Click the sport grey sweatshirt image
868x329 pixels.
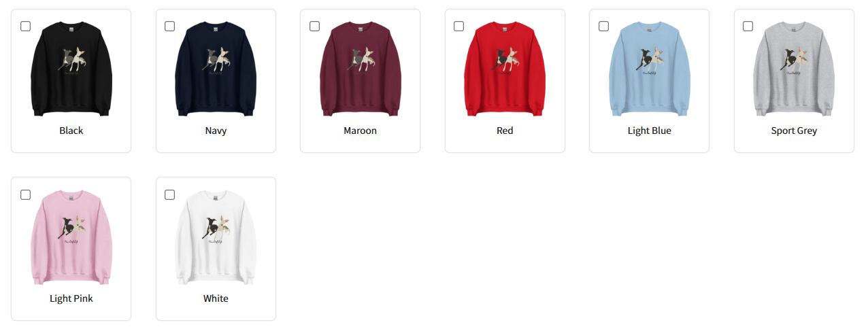(794, 69)
